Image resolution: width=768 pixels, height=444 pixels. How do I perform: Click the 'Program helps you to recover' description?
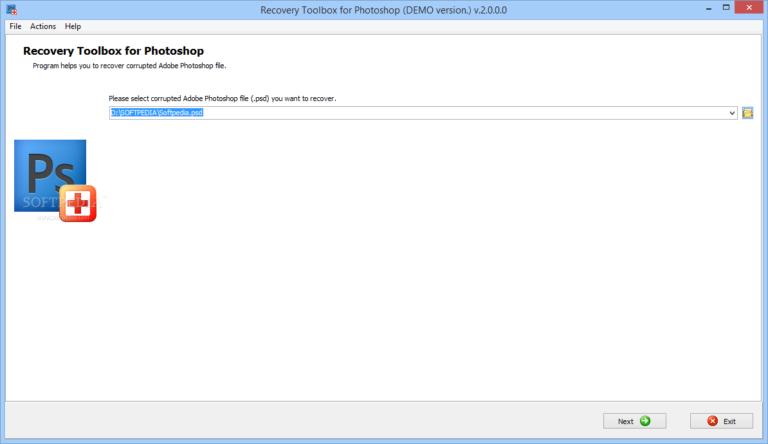point(129,65)
